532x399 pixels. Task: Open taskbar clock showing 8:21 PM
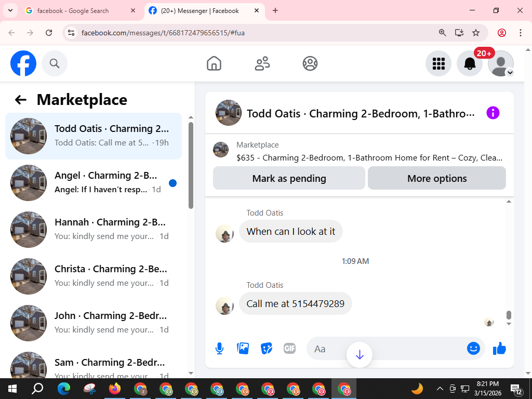[x=488, y=389]
